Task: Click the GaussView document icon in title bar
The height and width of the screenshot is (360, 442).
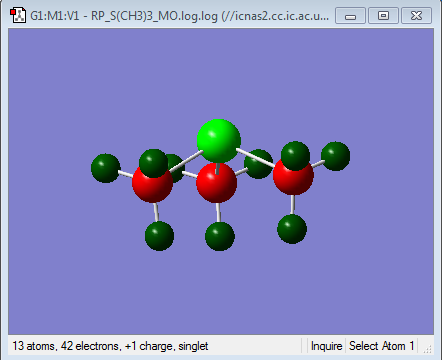Action: tap(18, 15)
